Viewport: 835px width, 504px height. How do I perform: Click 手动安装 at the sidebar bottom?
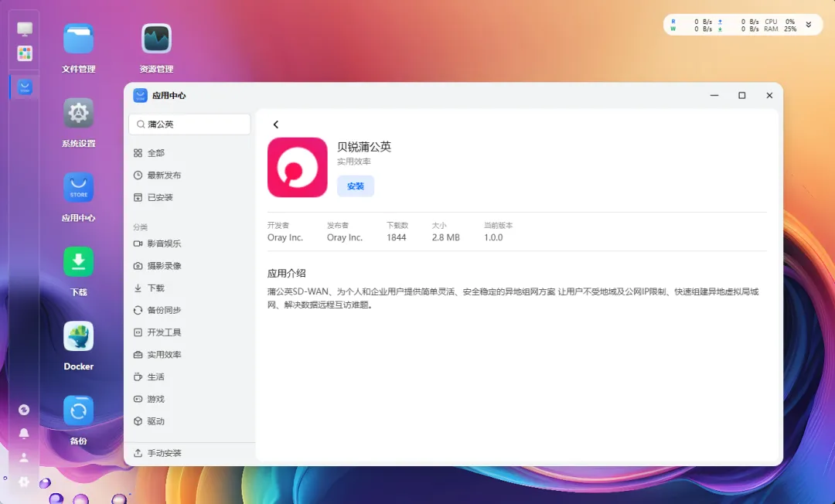click(x=164, y=453)
